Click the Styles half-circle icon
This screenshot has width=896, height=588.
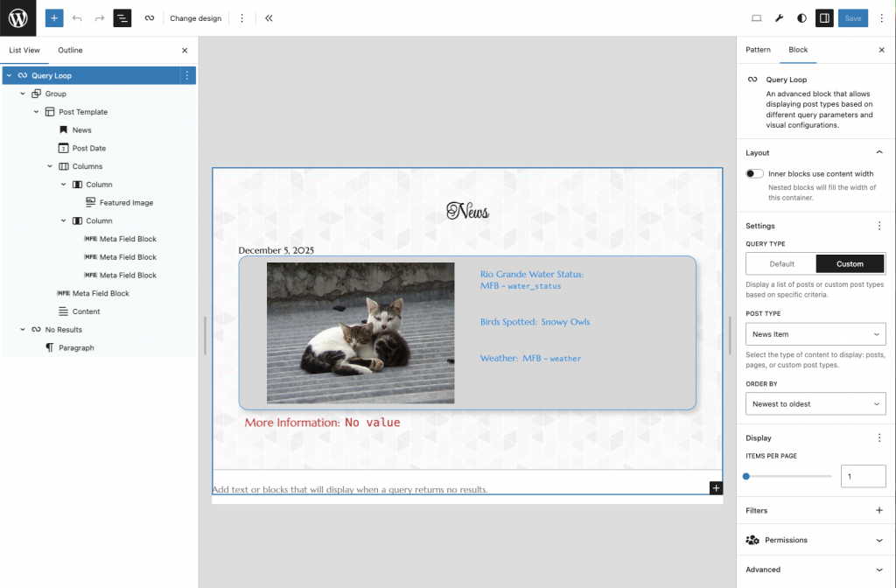coord(801,17)
